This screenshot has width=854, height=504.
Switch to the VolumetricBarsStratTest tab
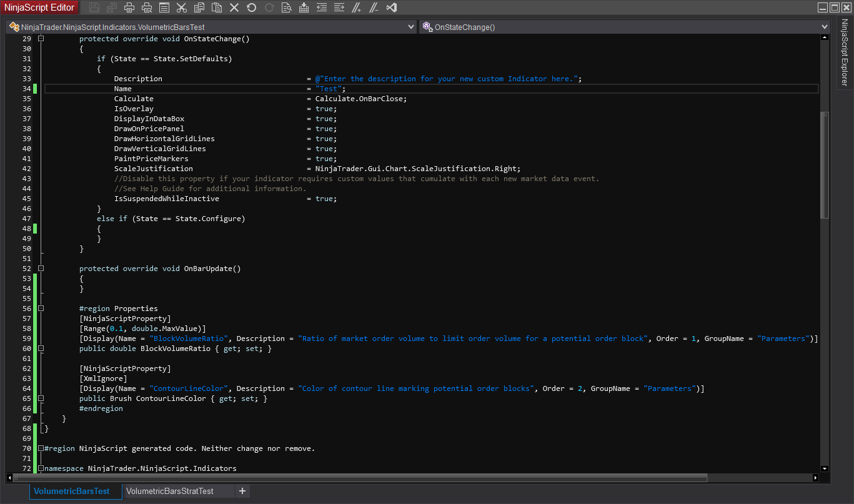[170, 492]
